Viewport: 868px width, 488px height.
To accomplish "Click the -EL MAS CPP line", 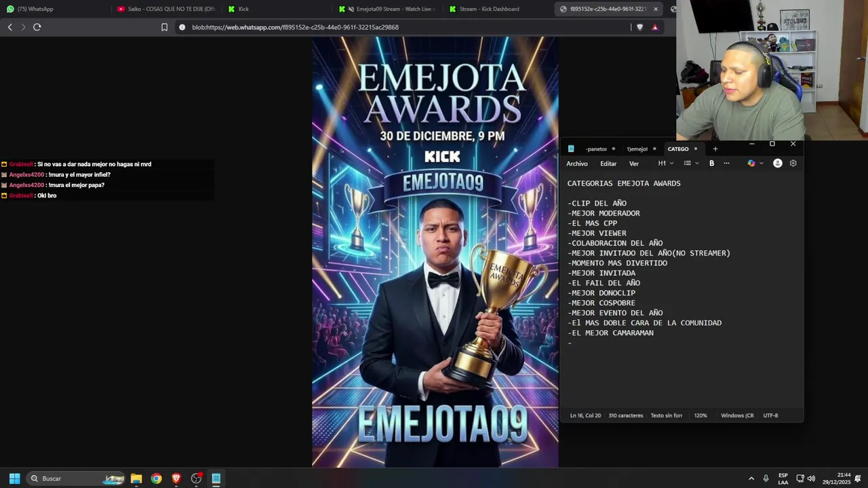I will click(x=592, y=224).
